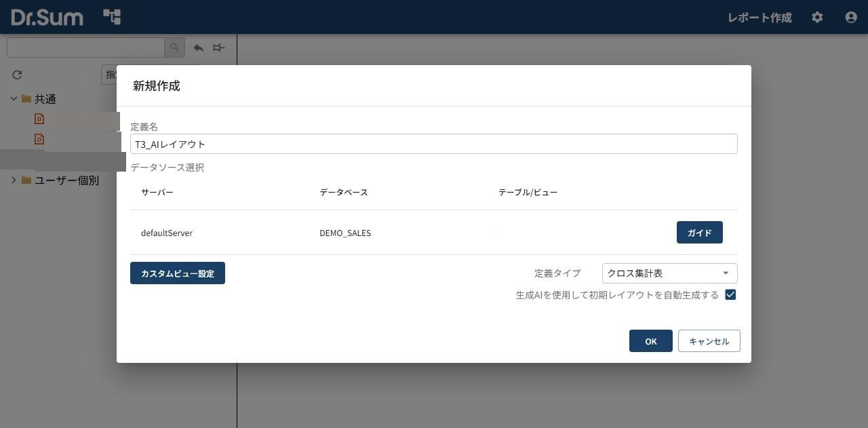Open the 定義タイプ dropdown (クロス集計表)

pos(669,273)
